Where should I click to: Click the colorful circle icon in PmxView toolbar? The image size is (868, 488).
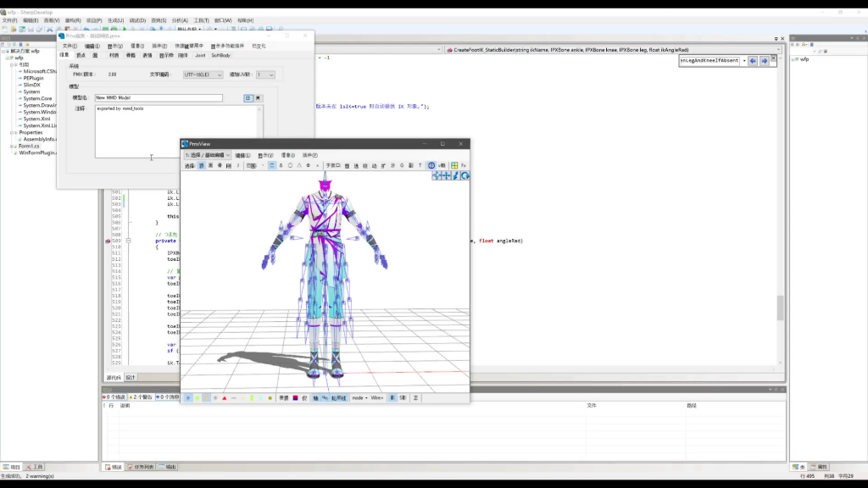(x=431, y=165)
